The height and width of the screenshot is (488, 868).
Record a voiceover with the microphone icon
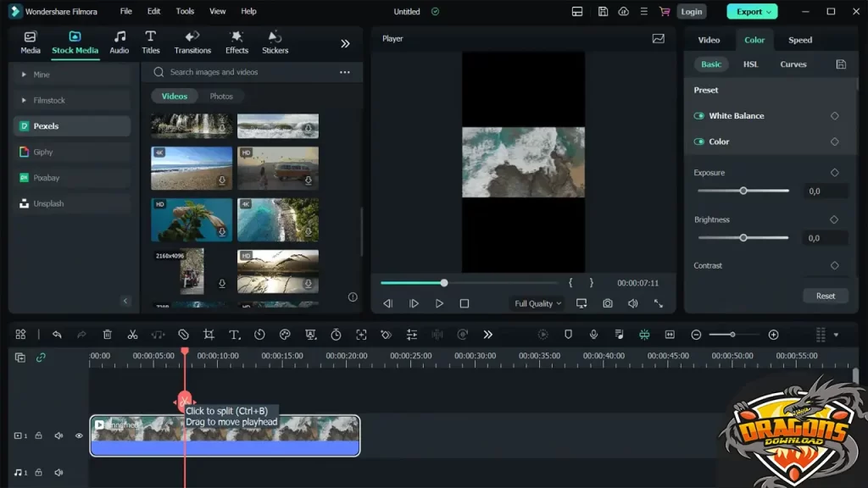click(593, 334)
